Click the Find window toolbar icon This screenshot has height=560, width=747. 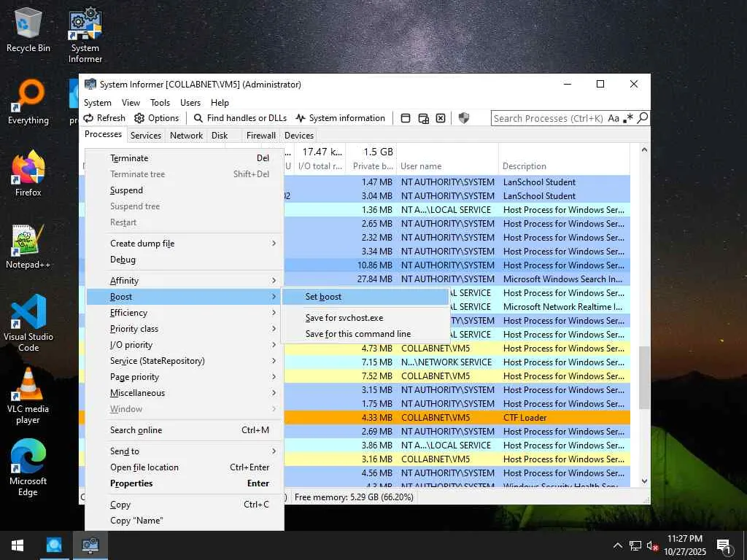coord(406,118)
